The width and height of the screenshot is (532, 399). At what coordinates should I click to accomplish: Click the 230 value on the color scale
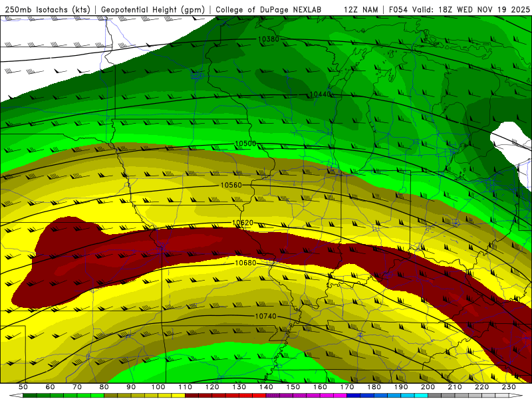pyautogui.click(x=509, y=387)
